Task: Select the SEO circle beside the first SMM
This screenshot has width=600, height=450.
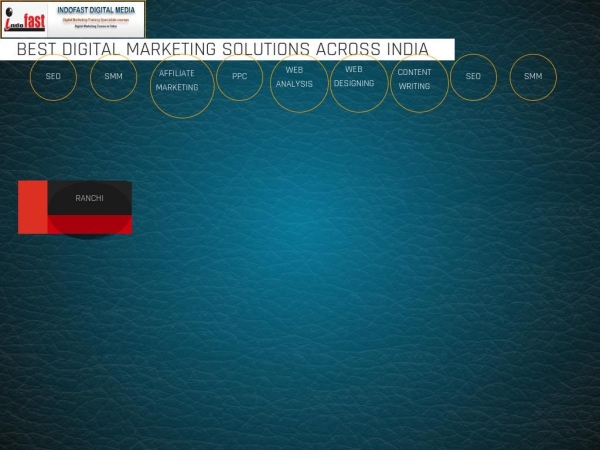Action: click(53, 77)
